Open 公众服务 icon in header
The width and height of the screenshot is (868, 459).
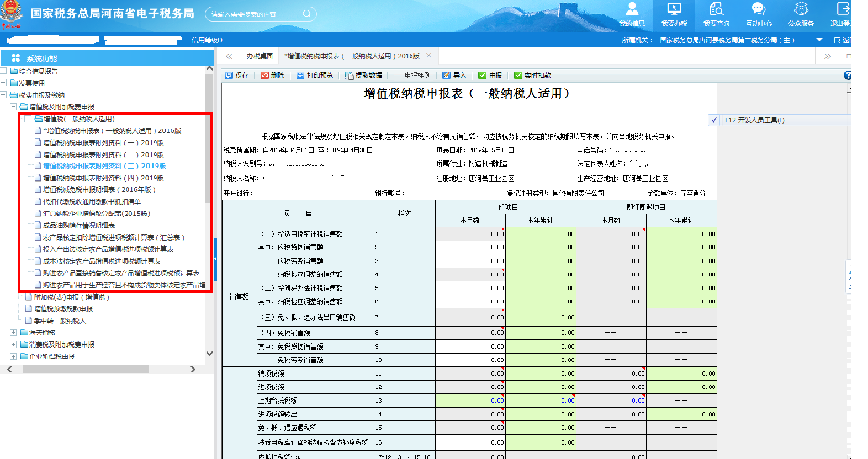[x=801, y=9]
